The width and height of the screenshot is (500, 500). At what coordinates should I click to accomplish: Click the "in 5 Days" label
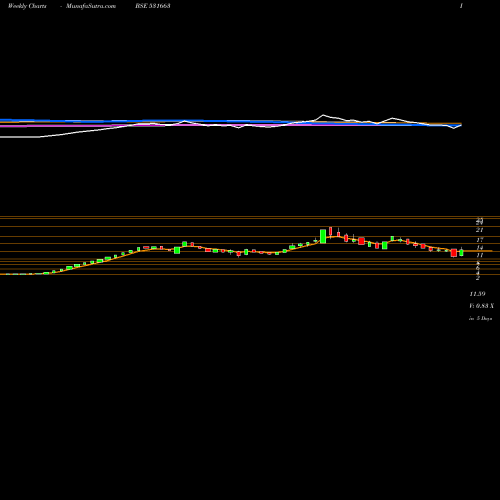point(480,319)
